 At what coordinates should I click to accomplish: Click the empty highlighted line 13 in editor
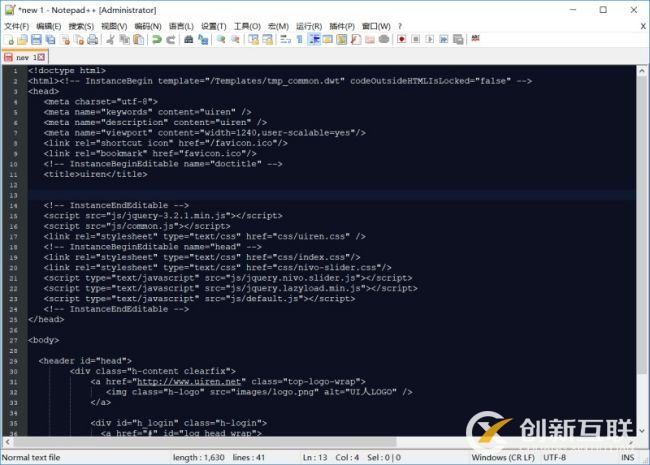tap(300, 193)
